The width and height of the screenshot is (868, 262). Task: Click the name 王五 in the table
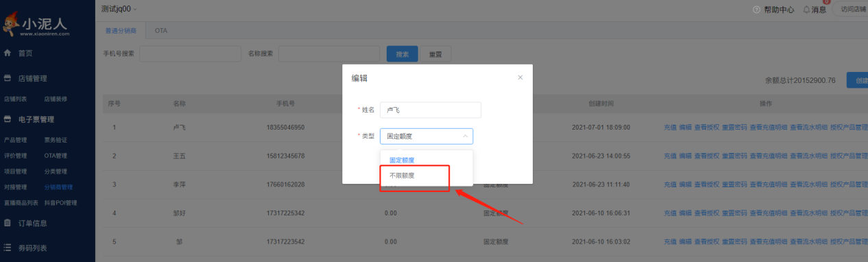[179, 156]
